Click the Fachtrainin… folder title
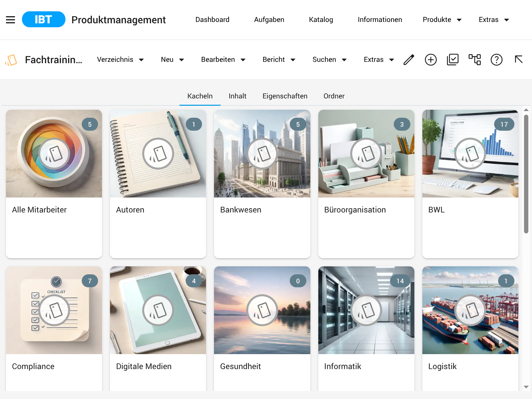 coord(53,60)
